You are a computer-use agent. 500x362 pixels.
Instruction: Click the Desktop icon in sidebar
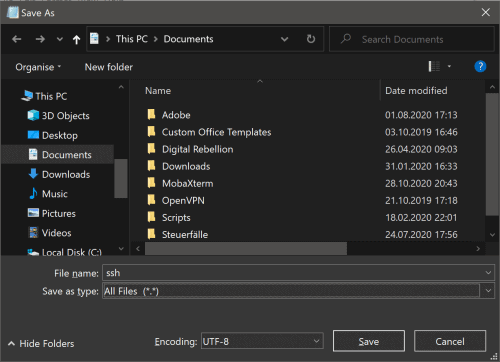click(33, 135)
